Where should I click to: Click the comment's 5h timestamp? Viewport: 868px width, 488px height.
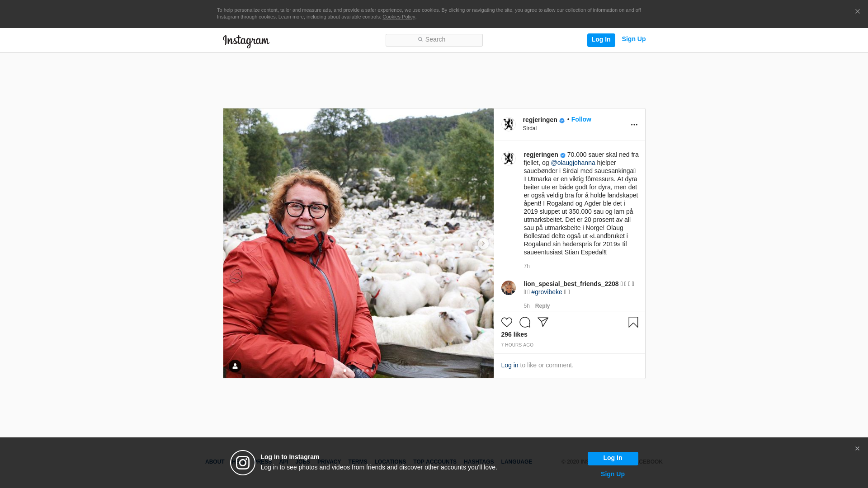pyautogui.click(x=526, y=306)
